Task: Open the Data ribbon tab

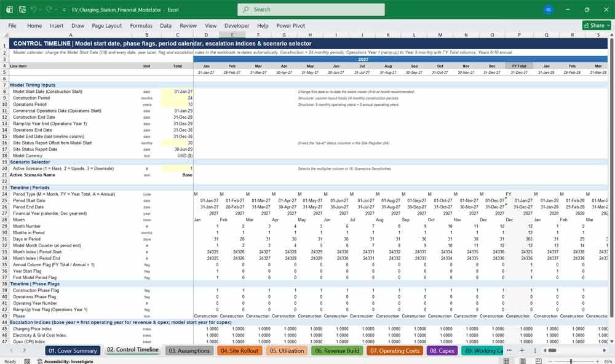Action: coord(165,25)
